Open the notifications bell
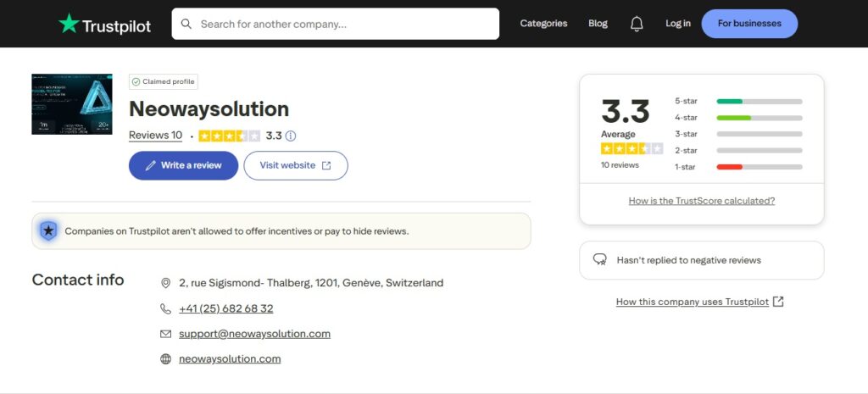868x394 pixels. point(637,24)
